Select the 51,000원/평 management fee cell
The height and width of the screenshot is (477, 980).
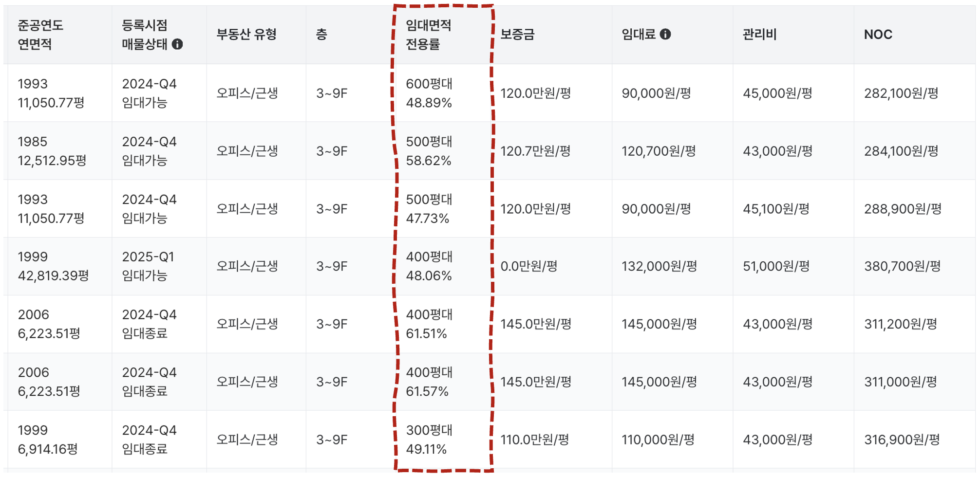coord(776,266)
